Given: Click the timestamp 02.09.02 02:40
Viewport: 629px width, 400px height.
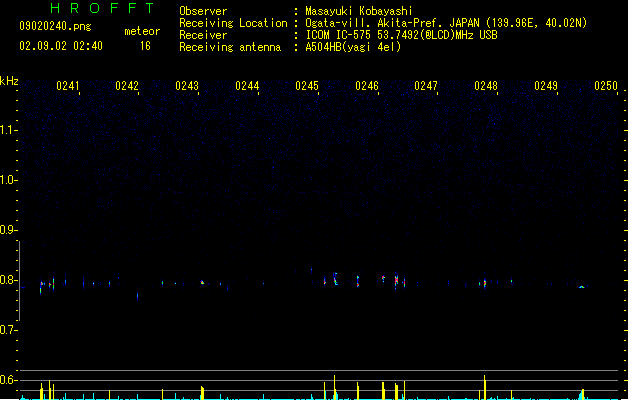Looking at the screenshot, I should [61, 46].
